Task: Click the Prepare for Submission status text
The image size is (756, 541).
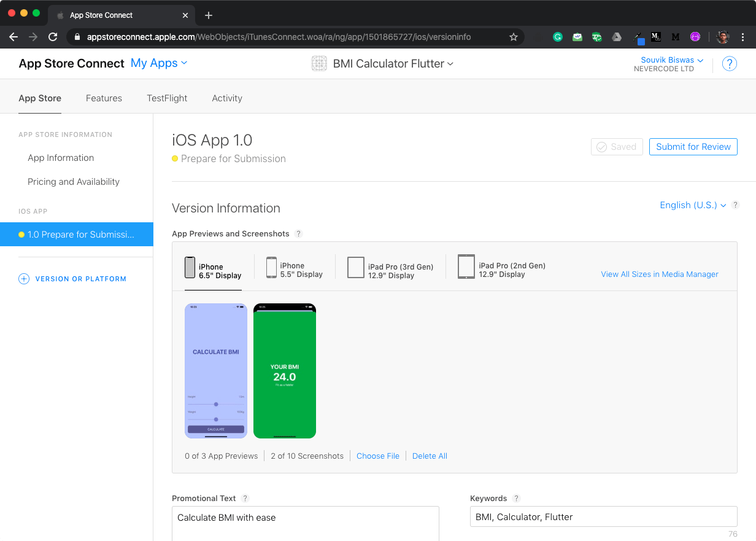Action: coord(233,158)
